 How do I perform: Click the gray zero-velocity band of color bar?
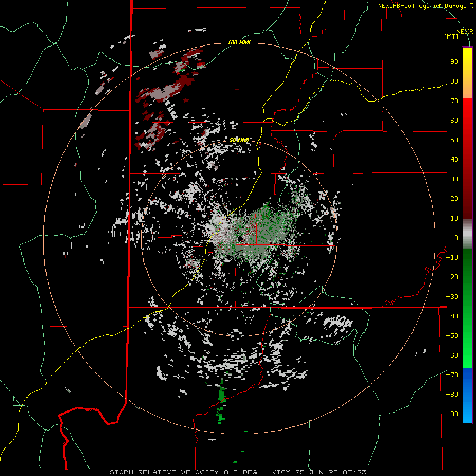(x=467, y=234)
